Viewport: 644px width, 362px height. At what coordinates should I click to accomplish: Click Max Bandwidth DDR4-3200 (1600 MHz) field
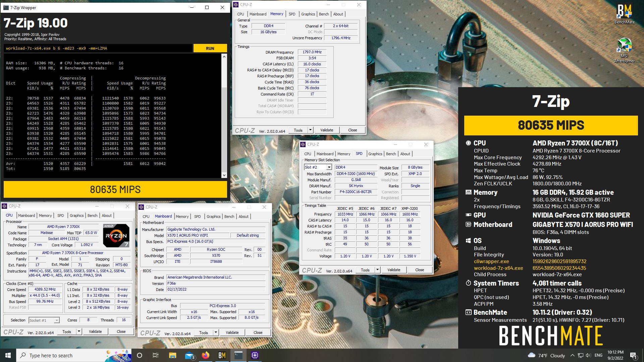[356, 174]
